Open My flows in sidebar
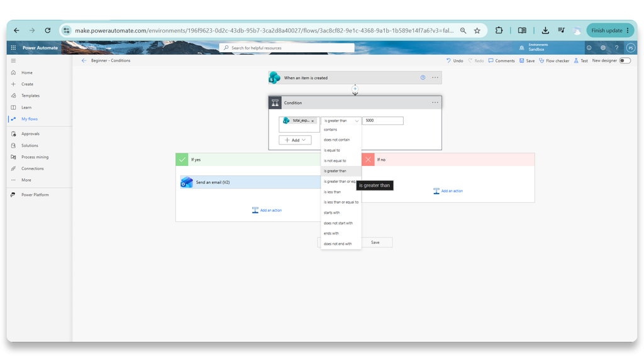This screenshot has height=362, width=644. pos(29,119)
